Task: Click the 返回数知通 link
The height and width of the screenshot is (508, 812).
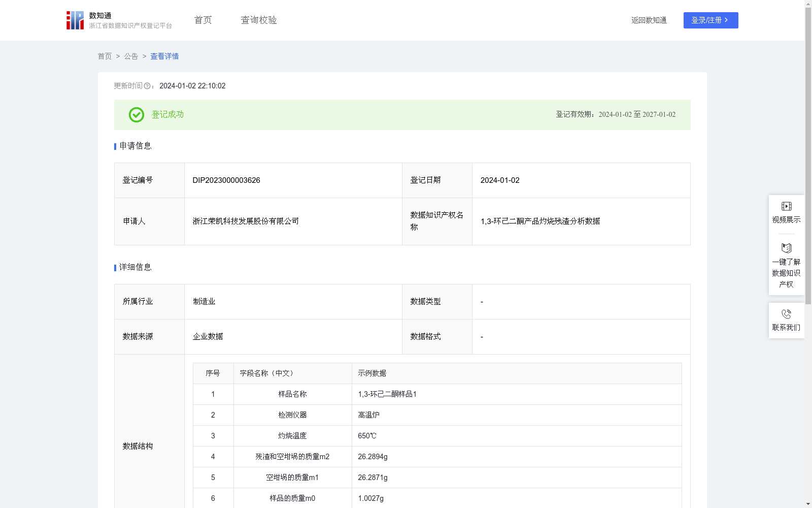Action: coord(649,20)
